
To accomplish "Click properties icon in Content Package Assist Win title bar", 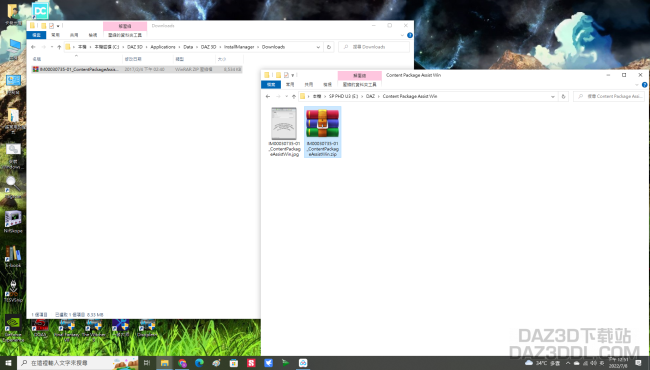I will 286,75.
